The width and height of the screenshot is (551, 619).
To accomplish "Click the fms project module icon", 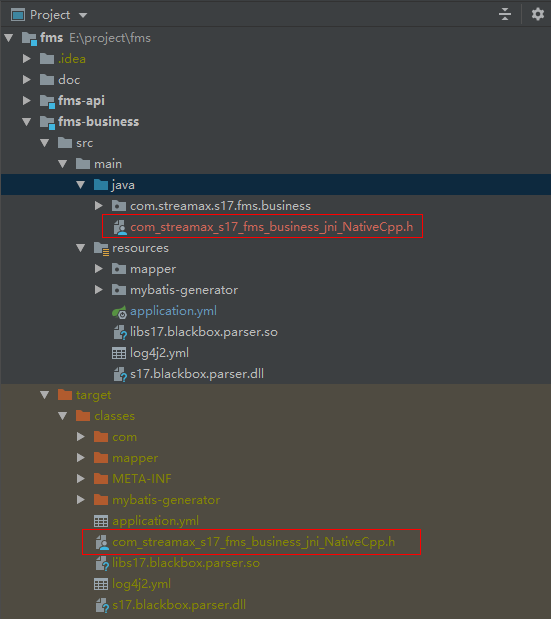I will pyautogui.click(x=29, y=38).
